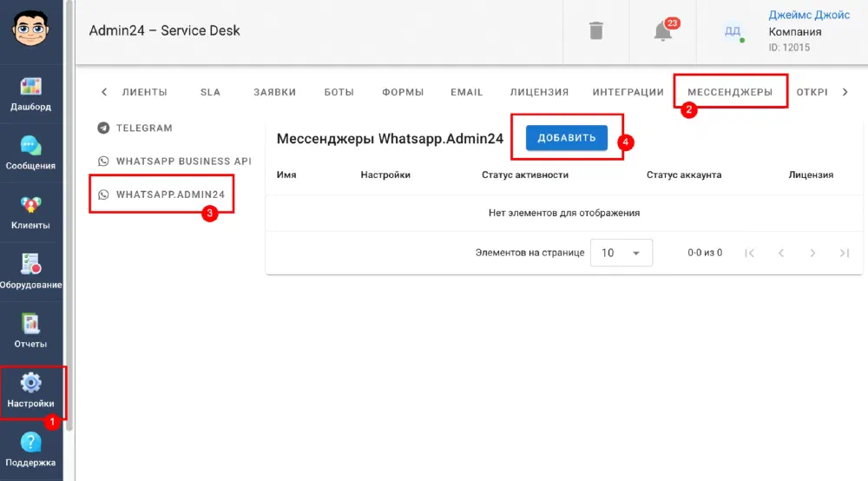Open Джеймс Джойс profile link

click(809, 15)
